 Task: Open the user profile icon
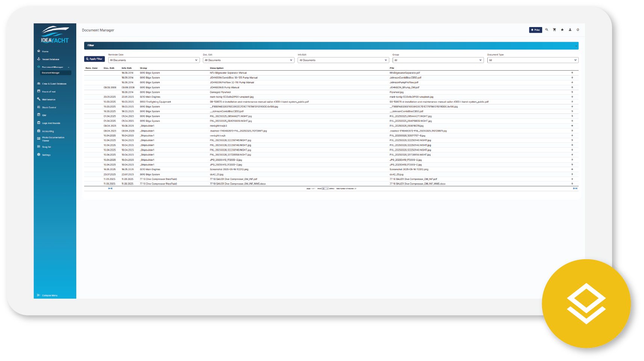pyautogui.click(x=570, y=30)
